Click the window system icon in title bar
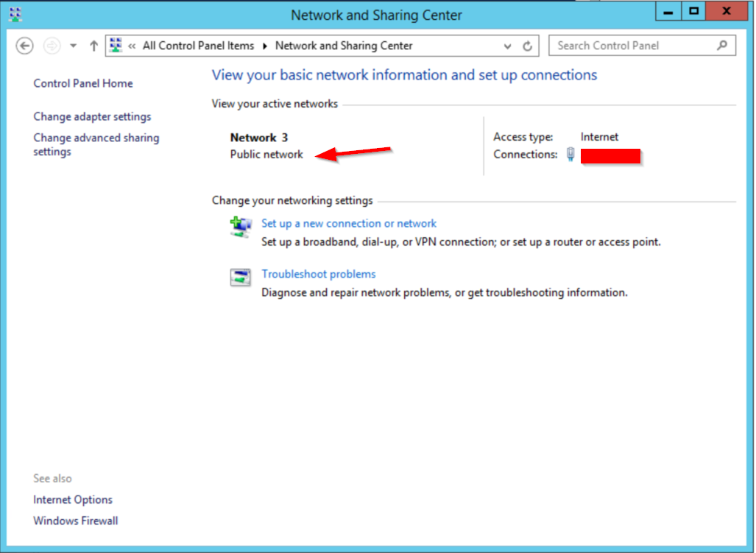The width and height of the screenshot is (756, 553). click(x=15, y=15)
